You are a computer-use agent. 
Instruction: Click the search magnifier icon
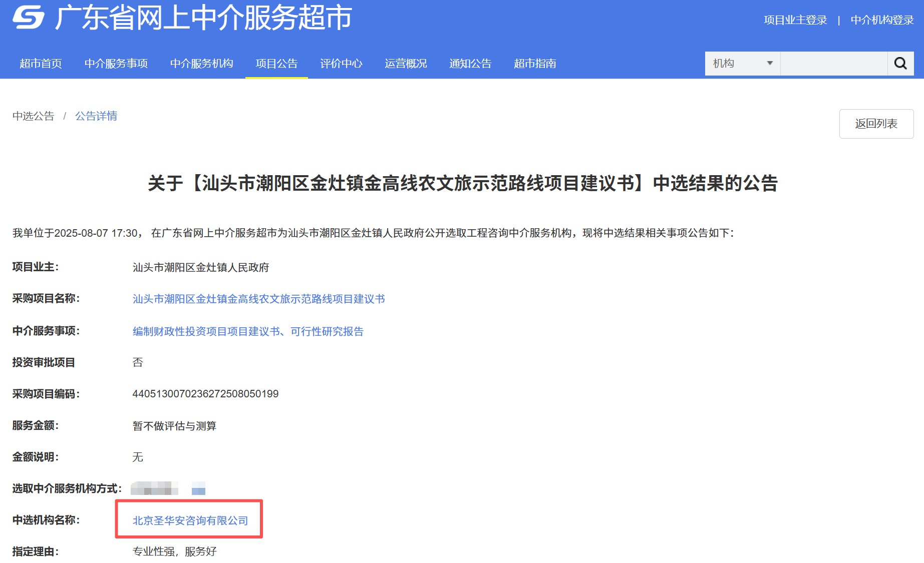pos(900,64)
